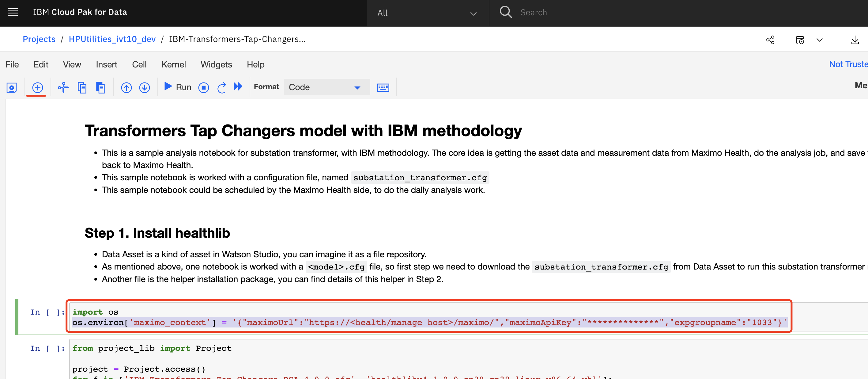Click the search magnifier icon

coord(506,12)
